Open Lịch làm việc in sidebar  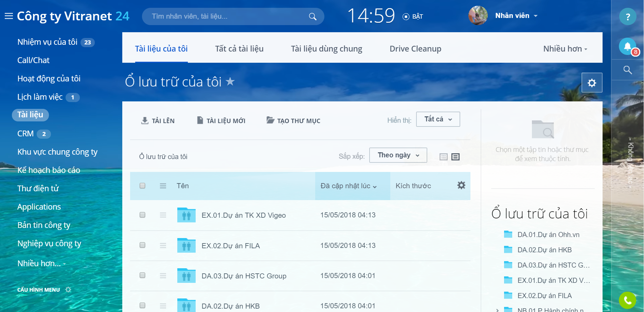[x=40, y=97]
